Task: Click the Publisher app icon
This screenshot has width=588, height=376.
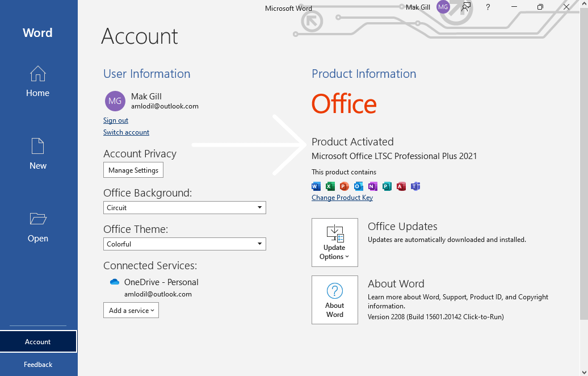Action: [x=387, y=186]
